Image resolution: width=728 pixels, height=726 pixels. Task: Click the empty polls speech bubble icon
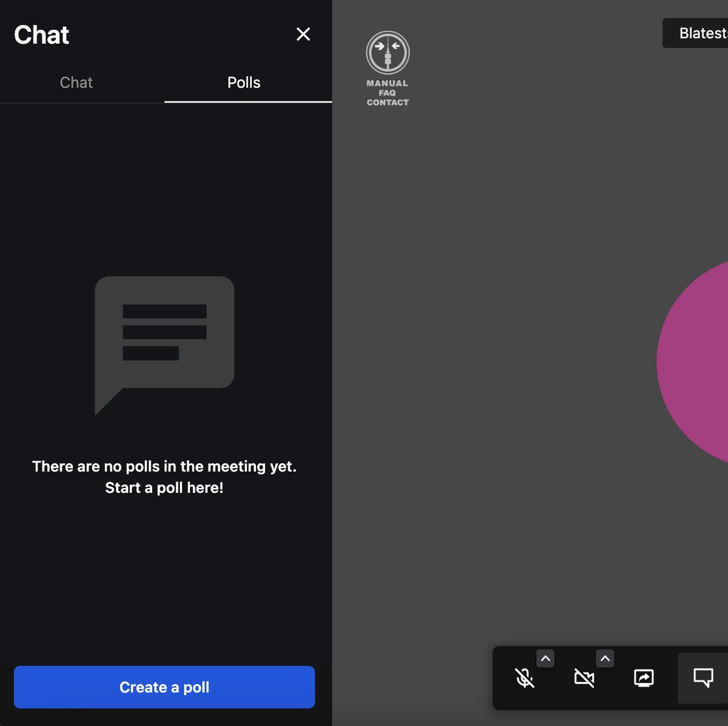(164, 346)
